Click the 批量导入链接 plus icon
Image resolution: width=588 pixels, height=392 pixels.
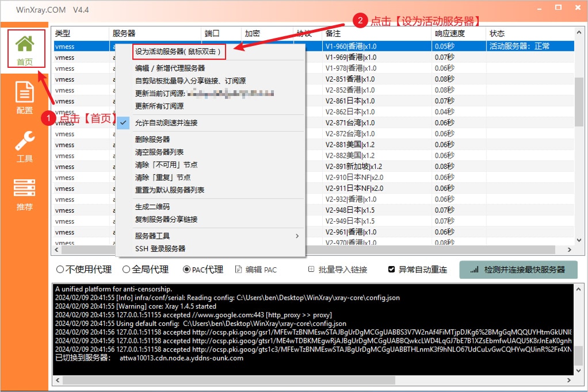click(x=311, y=270)
